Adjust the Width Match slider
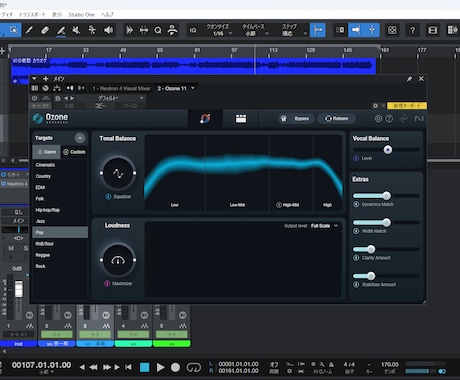 click(x=386, y=222)
